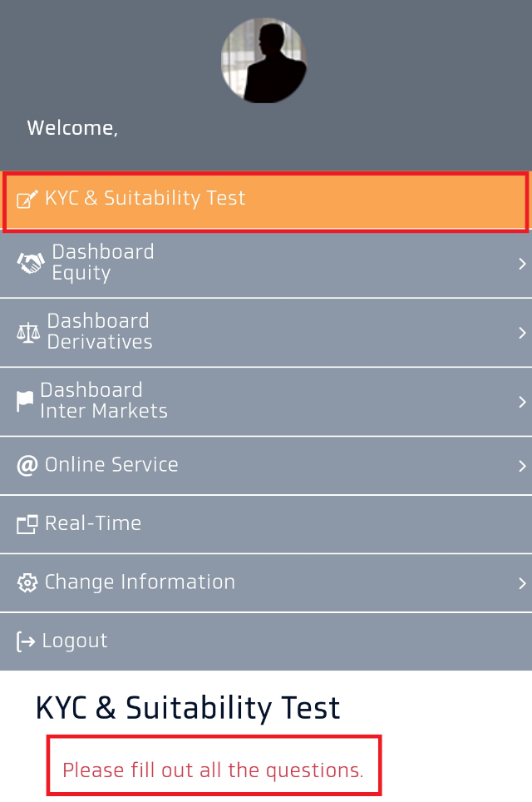Click the 'Please fill out all the questions' message
The width and height of the screenshot is (532, 802).
coord(213,770)
